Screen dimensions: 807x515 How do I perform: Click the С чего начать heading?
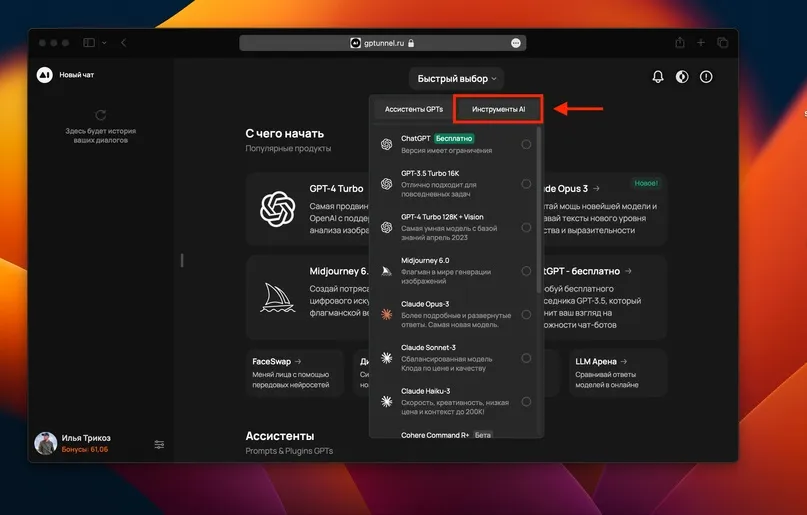(x=285, y=134)
